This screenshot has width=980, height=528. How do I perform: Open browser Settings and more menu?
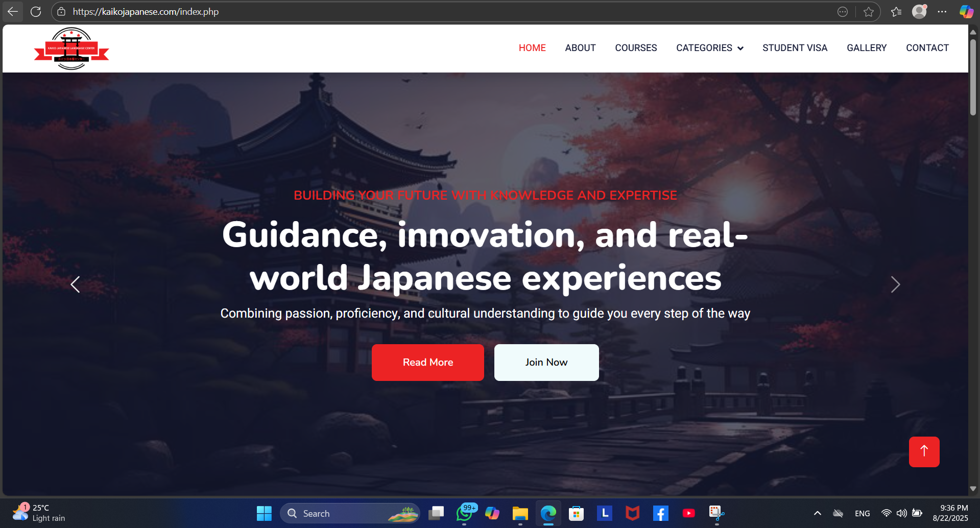point(942,12)
